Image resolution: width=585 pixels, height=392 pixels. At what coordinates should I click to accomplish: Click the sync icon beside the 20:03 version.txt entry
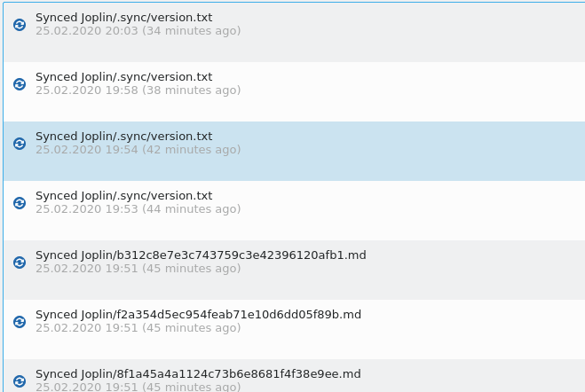tap(20, 25)
